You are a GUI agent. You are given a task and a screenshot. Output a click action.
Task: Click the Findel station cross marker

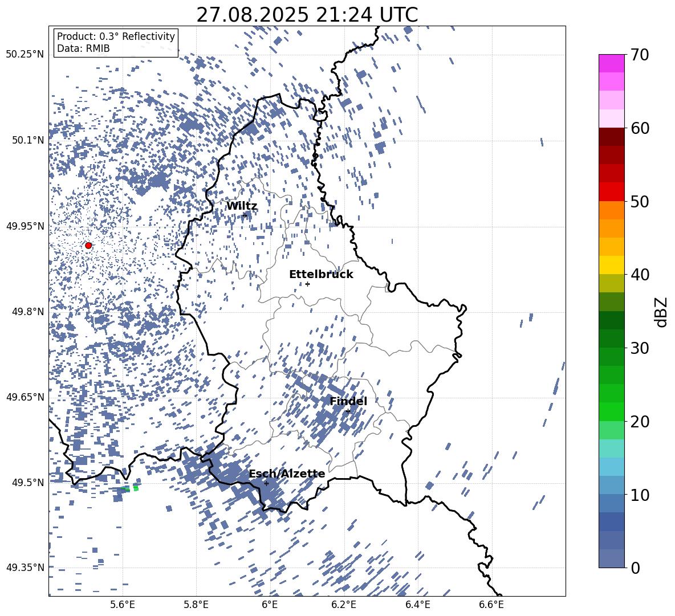pos(348,411)
